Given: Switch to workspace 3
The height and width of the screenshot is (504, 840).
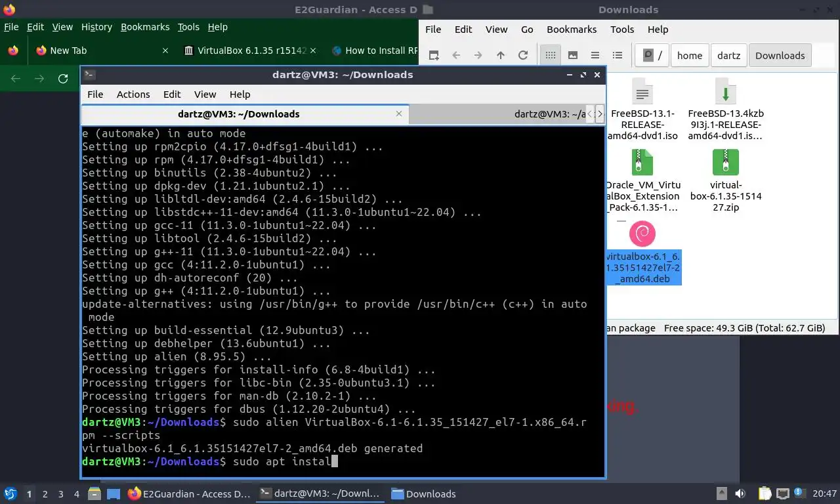Looking at the screenshot, I should [60, 494].
